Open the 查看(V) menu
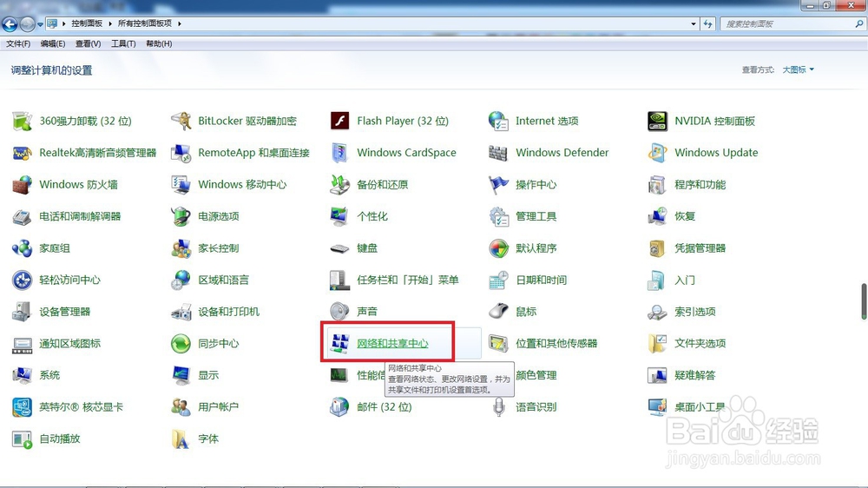868x488 pixels. click(x=88, y=43)
